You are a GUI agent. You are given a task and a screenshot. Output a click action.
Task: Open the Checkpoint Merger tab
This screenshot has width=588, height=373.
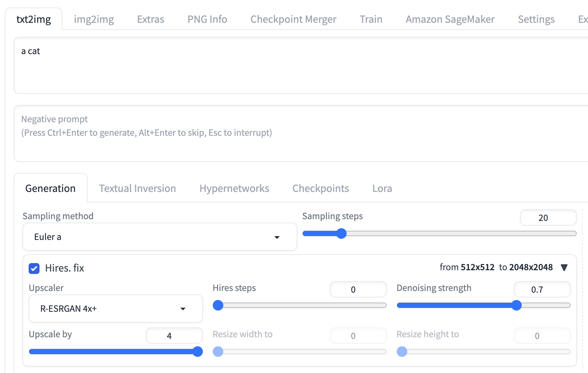[x=293, y=19]
